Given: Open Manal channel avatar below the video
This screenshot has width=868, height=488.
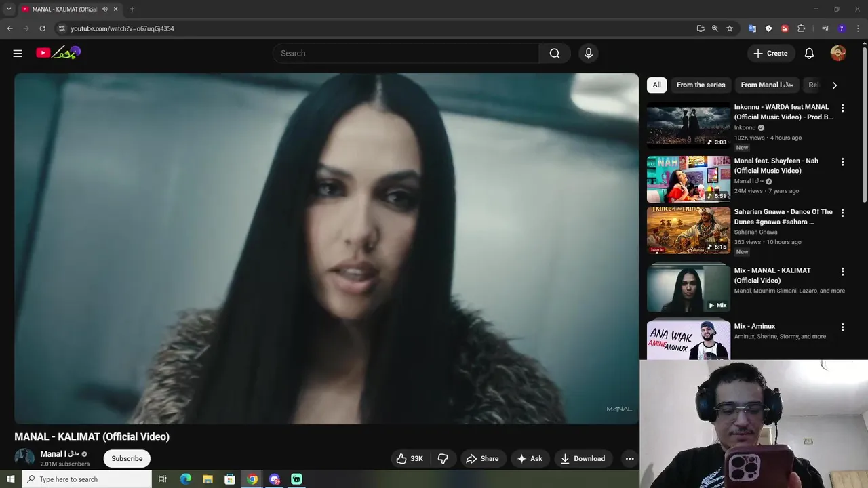Looking at the screenshot, I should [x=24, y=457].
